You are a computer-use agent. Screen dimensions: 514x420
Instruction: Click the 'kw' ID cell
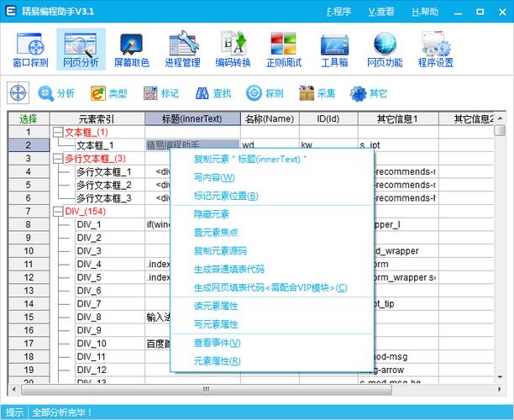(328, 145)
